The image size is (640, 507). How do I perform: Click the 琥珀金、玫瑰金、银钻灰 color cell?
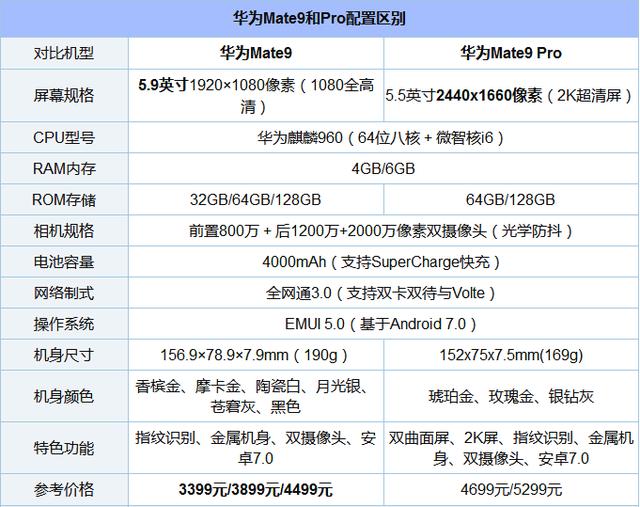click(x=511, y=397)
